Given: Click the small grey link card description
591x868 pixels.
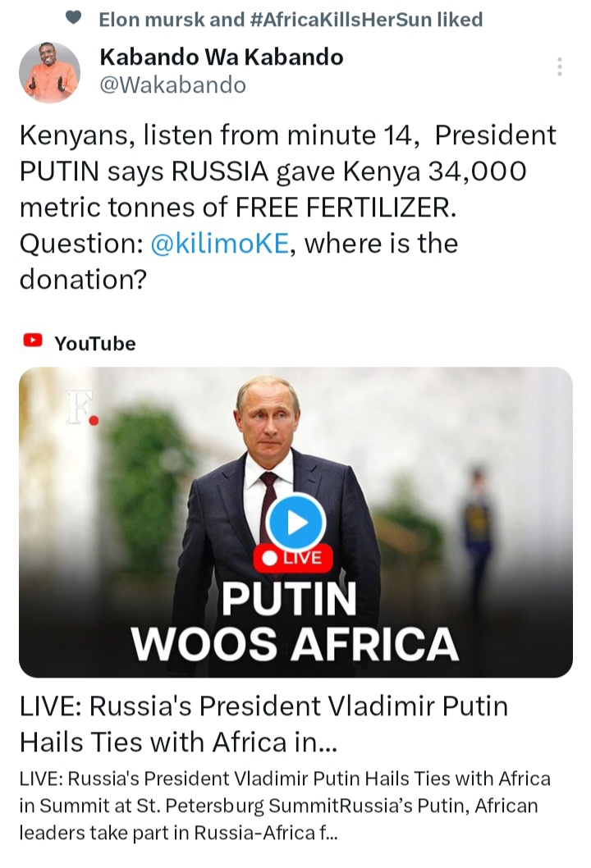Looking at the screenshot, I should point(284,805).
